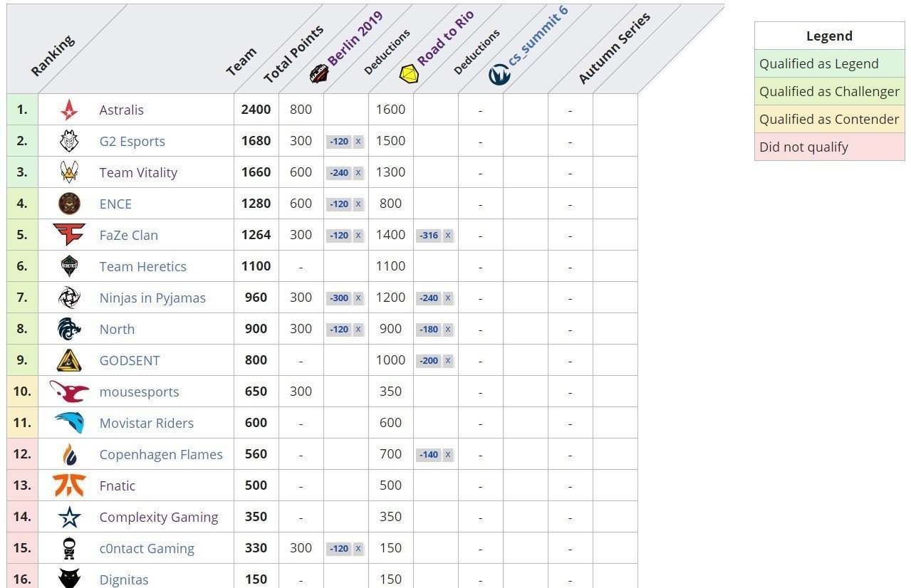The width and height of the screenshot is (911, 588).
Task: Click the ENCE team logo icon
Action: point(69,204)
